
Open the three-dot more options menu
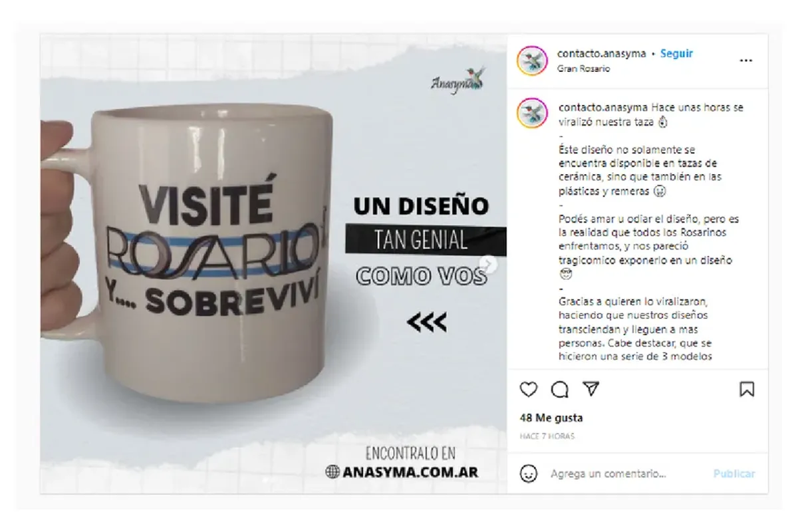coord(746,61)
